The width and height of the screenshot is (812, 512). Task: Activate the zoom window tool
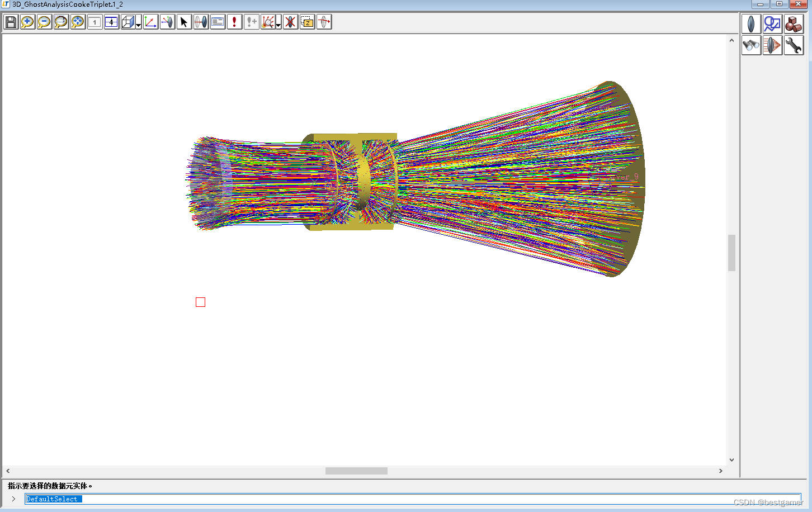pos(60,22)
